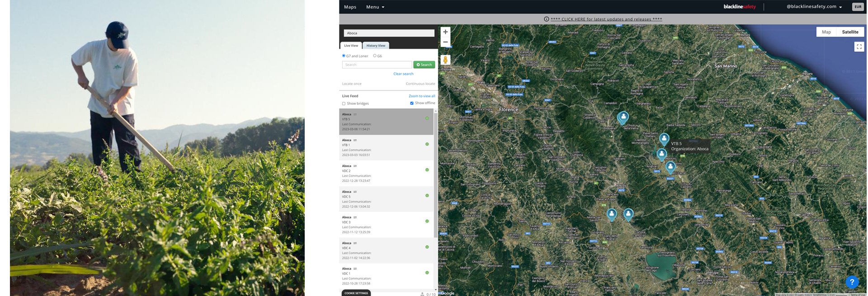Click the Street View pegman icon
Screen dimensions: 868x296
(x=445, y=60)
